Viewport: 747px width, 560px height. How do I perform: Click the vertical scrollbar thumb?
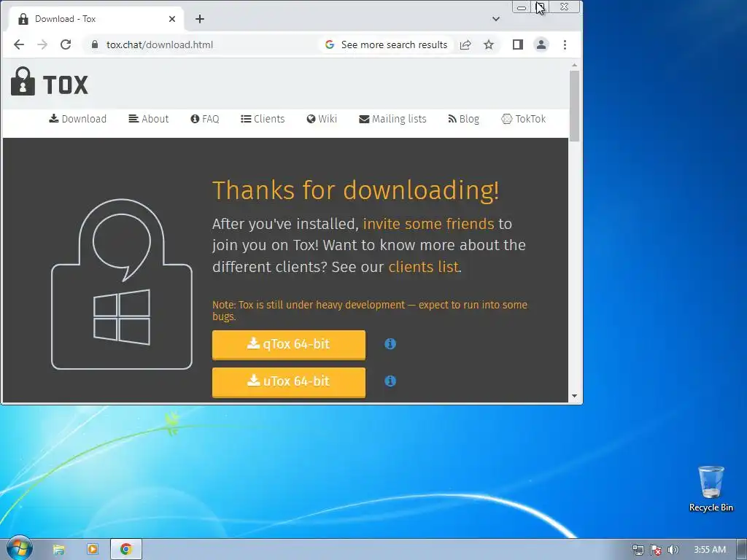575,106
